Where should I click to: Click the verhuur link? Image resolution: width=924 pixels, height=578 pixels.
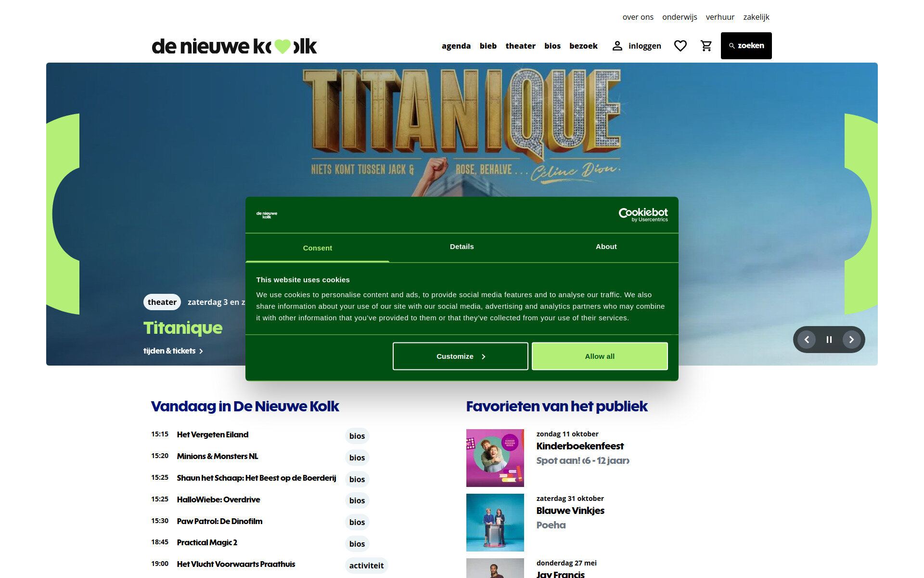click(x=720, y=17)
